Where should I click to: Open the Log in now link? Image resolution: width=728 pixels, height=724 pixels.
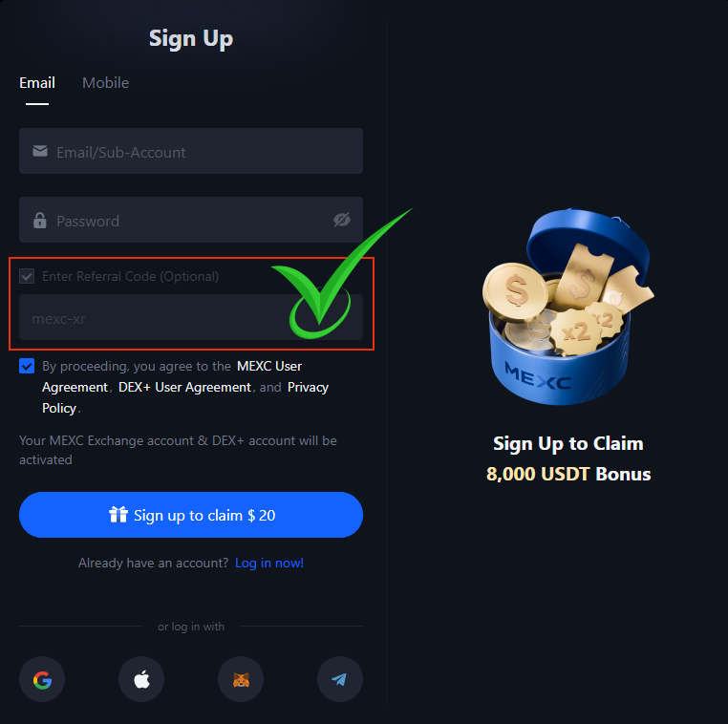click(269, 563)
